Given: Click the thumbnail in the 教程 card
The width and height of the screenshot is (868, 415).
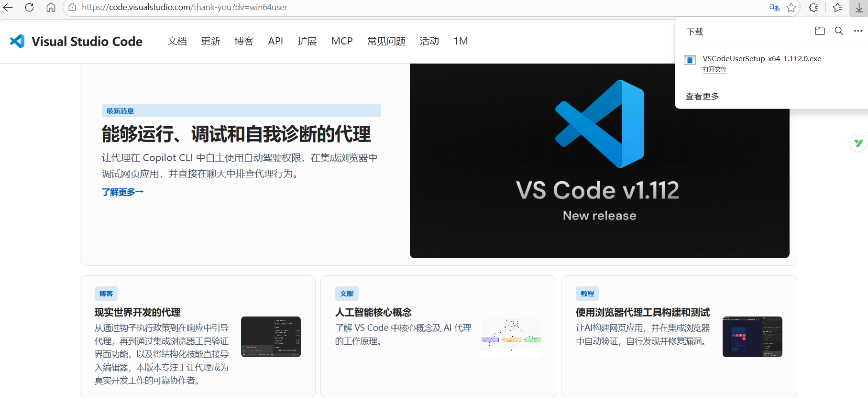Looking at the screenshot, I should (x=752, y=337).
